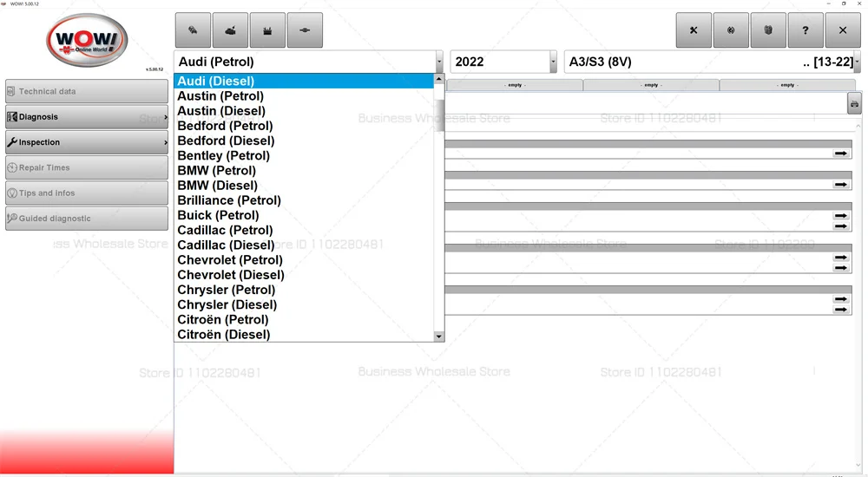This screenshot has width=868, height=477.
Task: Pick Chrysler (Diesel)
Action: [x=304, y=305]
